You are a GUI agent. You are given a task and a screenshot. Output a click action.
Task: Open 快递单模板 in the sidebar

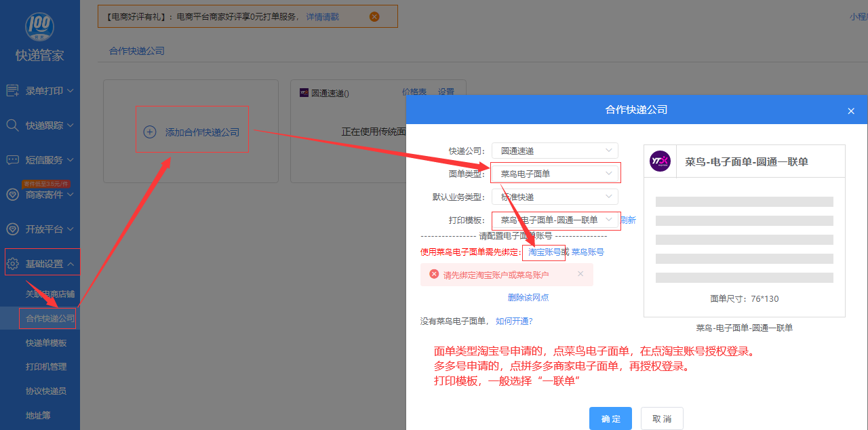[x=46, y=343]
